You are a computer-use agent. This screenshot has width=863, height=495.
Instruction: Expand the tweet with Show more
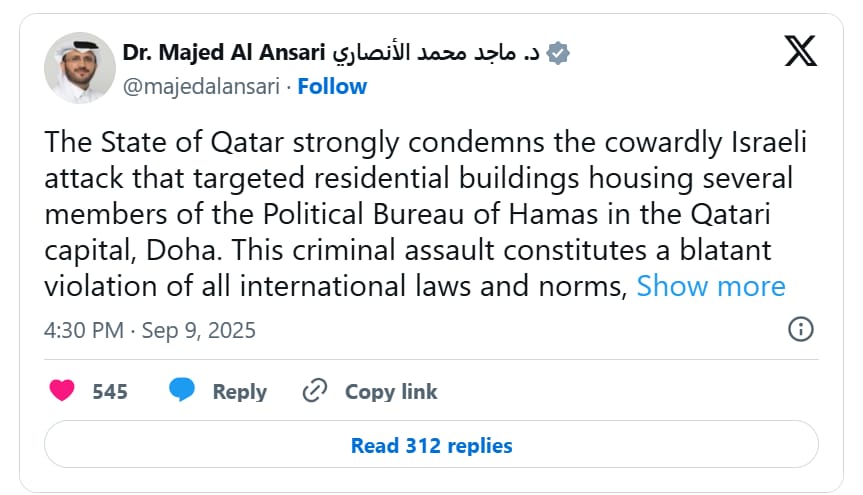(711, 286)
